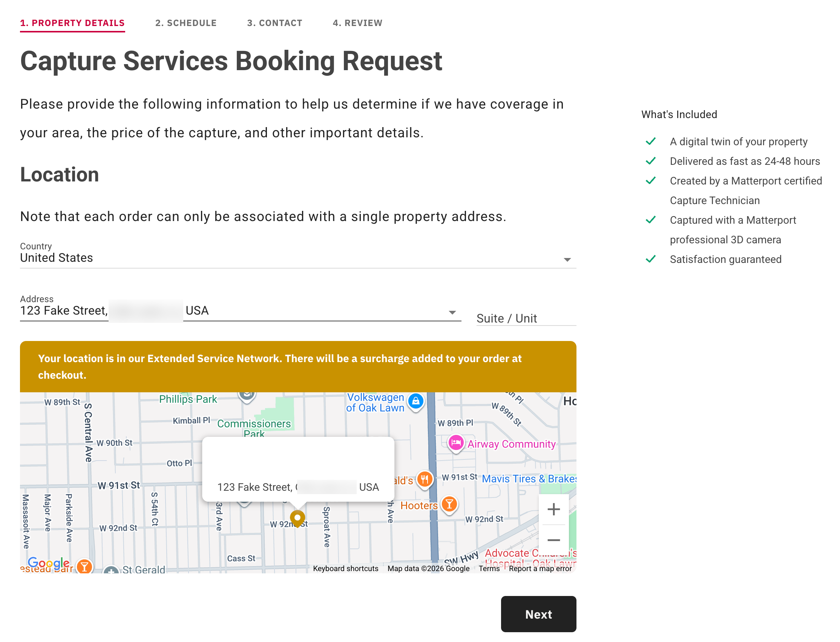Click the address text in map popup
840x642 pixels.
(298, 487)
